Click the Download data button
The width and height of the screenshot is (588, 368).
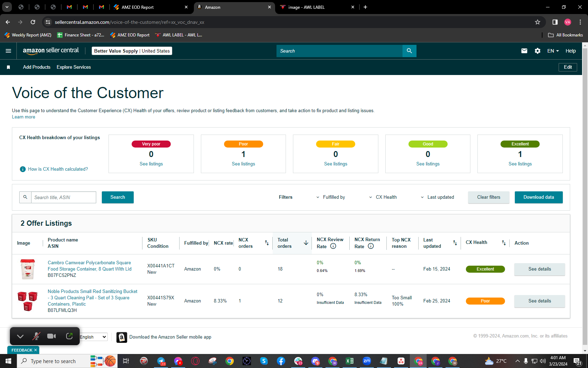539,197
